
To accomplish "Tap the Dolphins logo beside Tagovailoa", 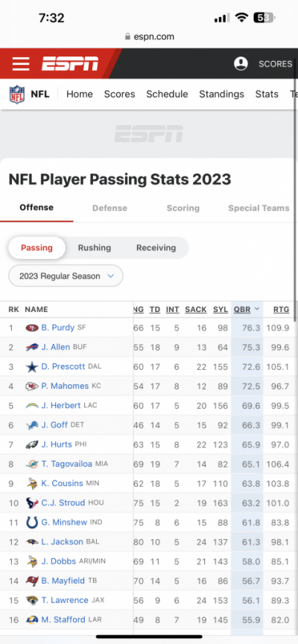I will click(32, 464).
